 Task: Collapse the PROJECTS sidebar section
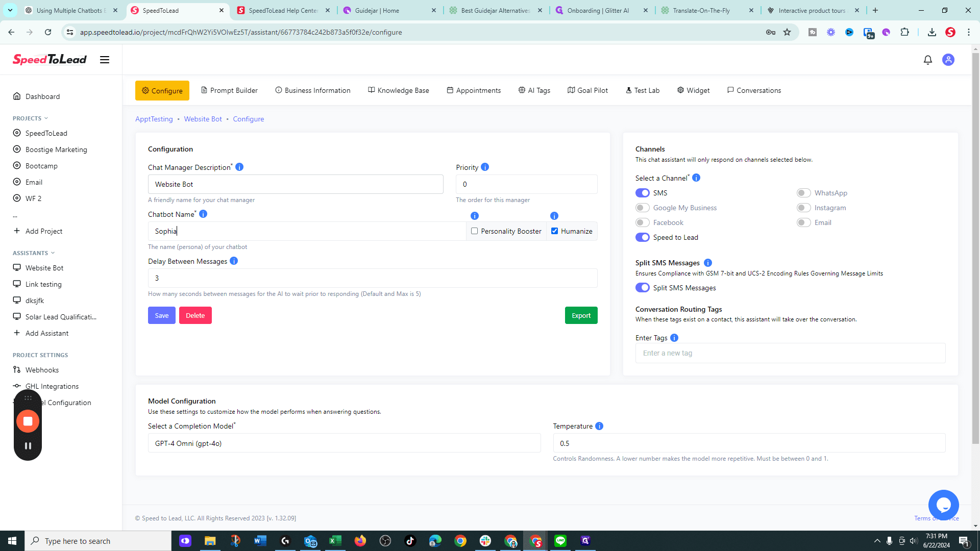(30, 118)
